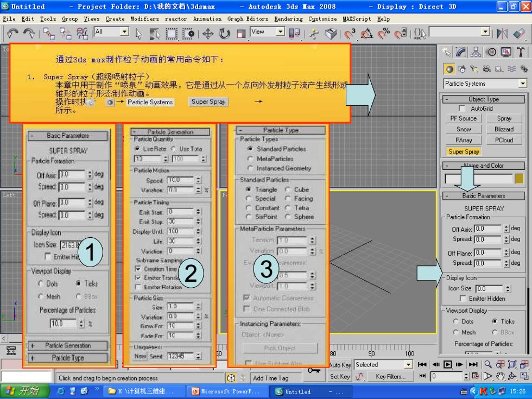Select the Select and Scale tool
This screenshot has width=532, height=399.
(241, 34)
